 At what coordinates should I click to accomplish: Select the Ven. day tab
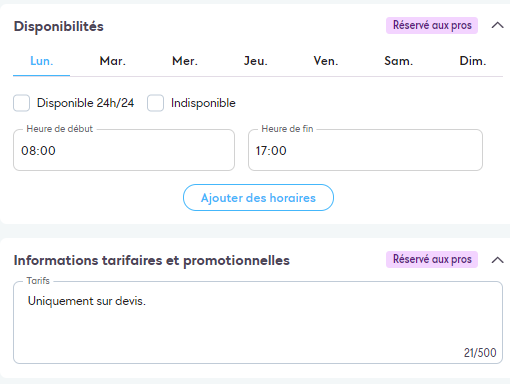coord(326,61)
